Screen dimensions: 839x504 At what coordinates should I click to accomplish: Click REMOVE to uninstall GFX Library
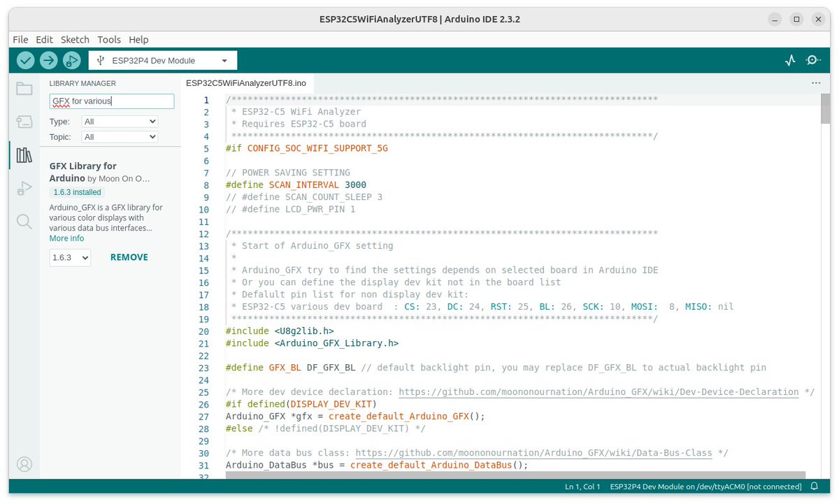[x=129, y=257]
